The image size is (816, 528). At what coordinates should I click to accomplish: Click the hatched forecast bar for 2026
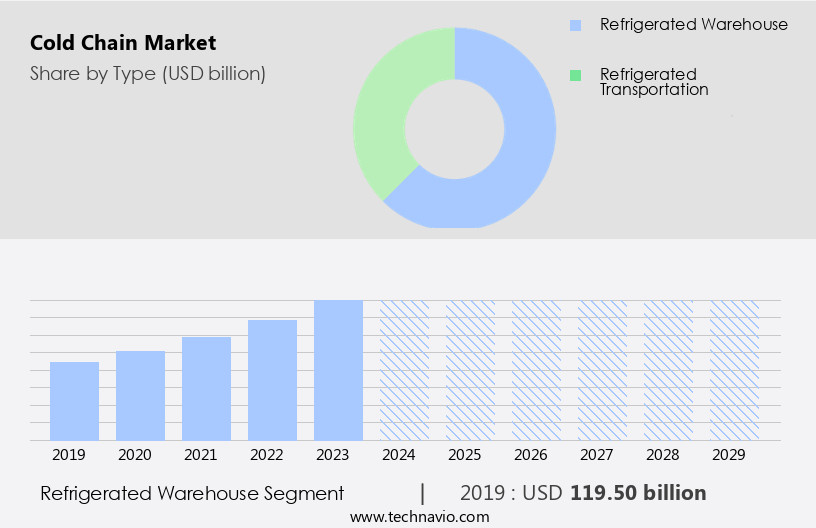[536, 370]
